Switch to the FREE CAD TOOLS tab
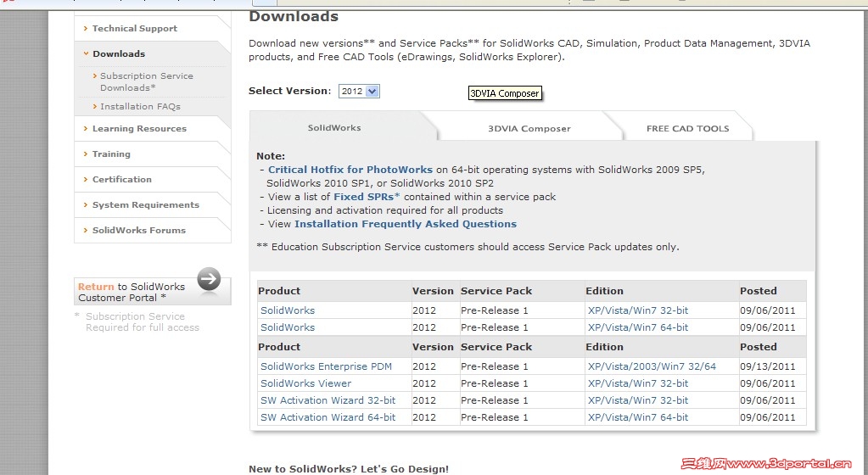 (x=687, y=128)
